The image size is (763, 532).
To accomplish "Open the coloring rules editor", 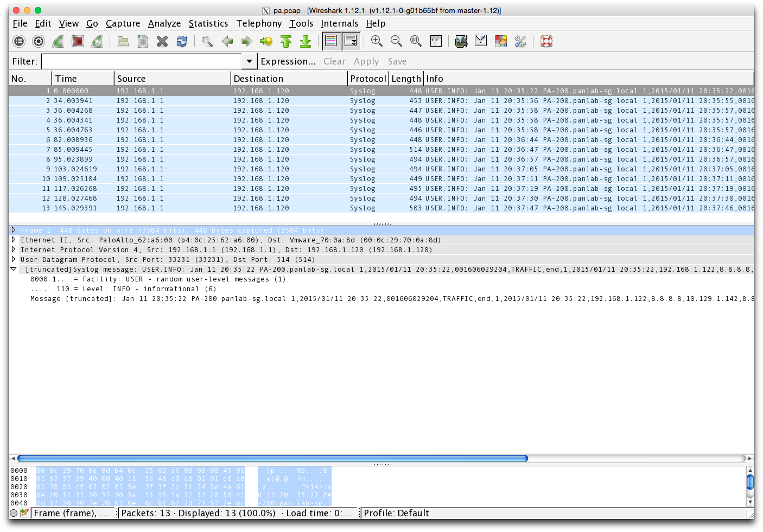I will click(x=500, y=41).
